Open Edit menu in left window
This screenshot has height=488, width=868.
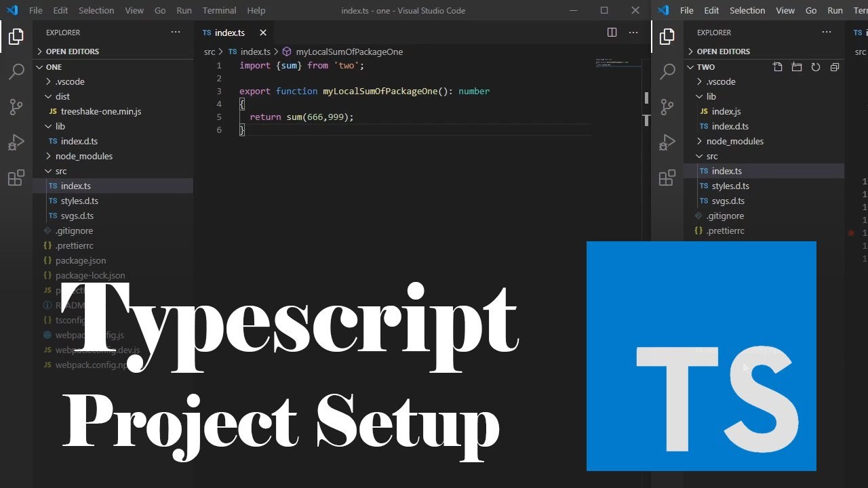(60, 10)
